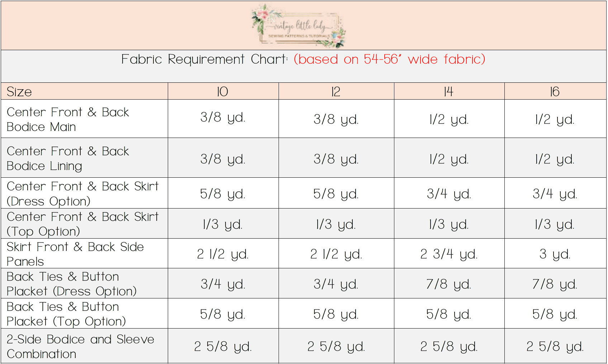The image size is (608, 364).
Task: Click the 'Skirt Front & Back Side Panels' label
Action: [x=75, y=254]
